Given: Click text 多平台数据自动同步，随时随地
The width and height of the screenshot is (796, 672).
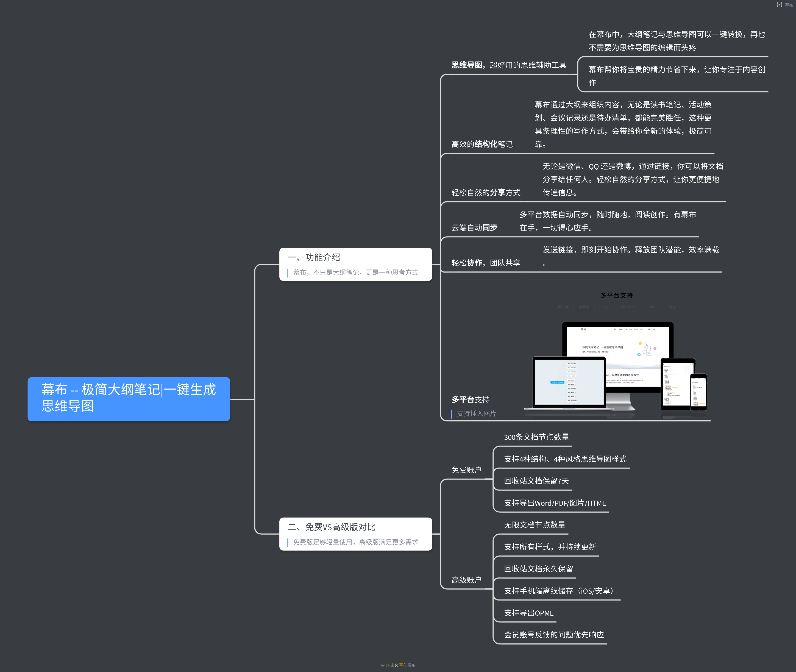Looking at the screenshot, I should pyautogui.click(x=608, y=221).
